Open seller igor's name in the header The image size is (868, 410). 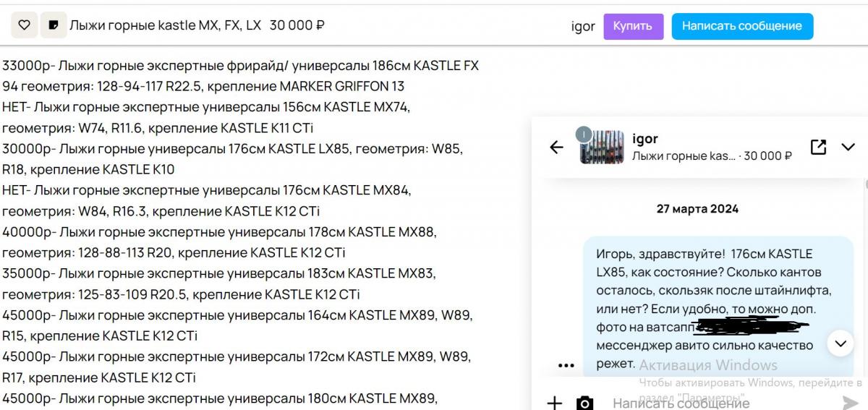(x=583, y=26)
